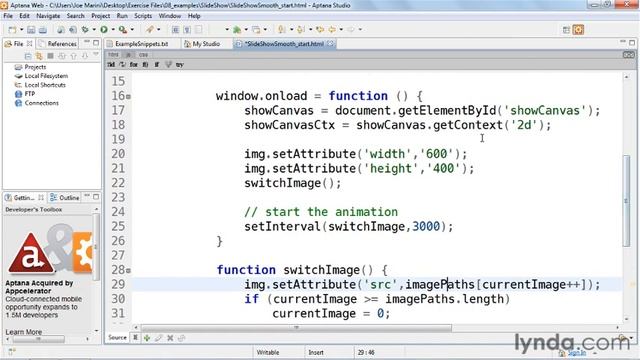Open the debug dropdown arrow

point(94,29)
